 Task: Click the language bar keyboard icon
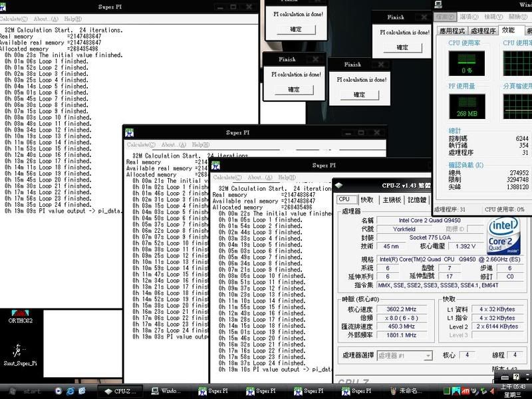click(505, 377)
